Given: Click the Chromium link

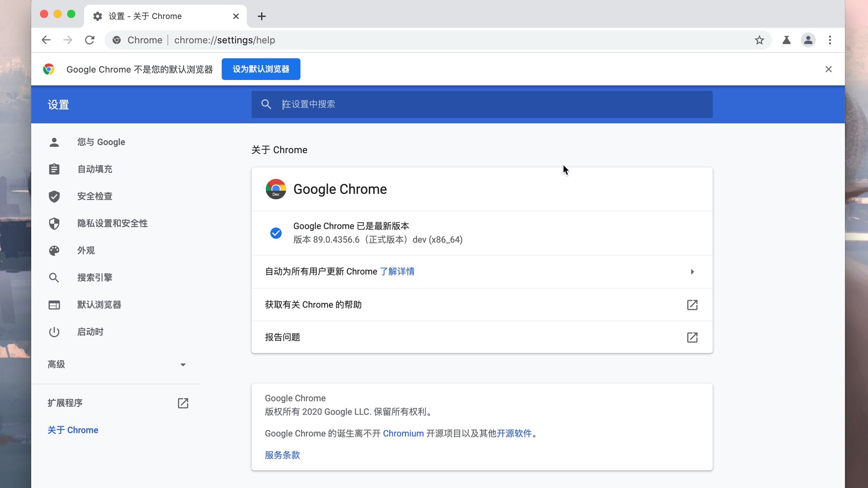Looking at the screenshot, I should 403,433.
